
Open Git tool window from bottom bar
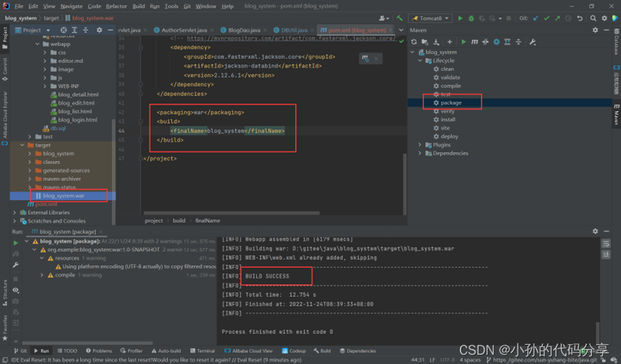tap(21, 351)
